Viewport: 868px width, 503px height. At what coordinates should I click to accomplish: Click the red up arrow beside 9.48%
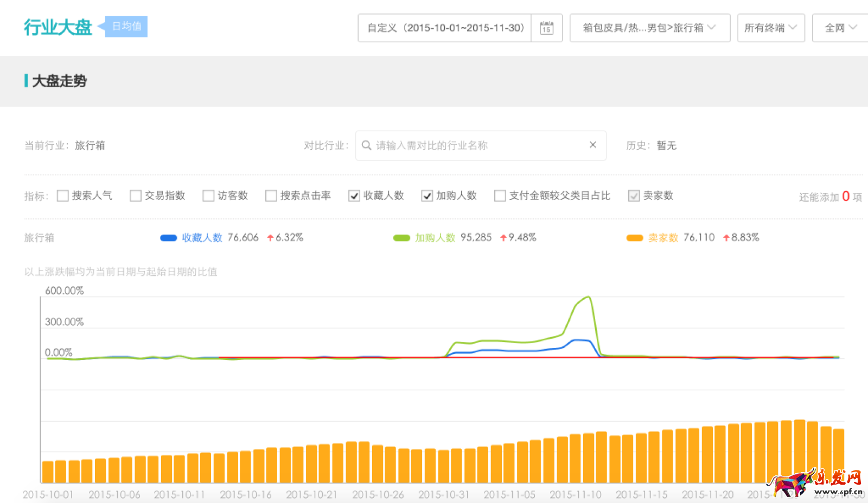click(503, 237)
